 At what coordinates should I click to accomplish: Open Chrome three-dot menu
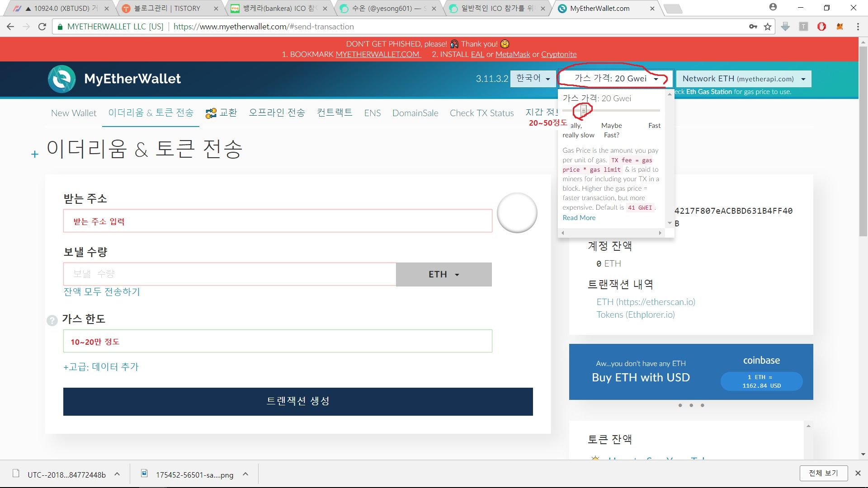coord(858,27)
